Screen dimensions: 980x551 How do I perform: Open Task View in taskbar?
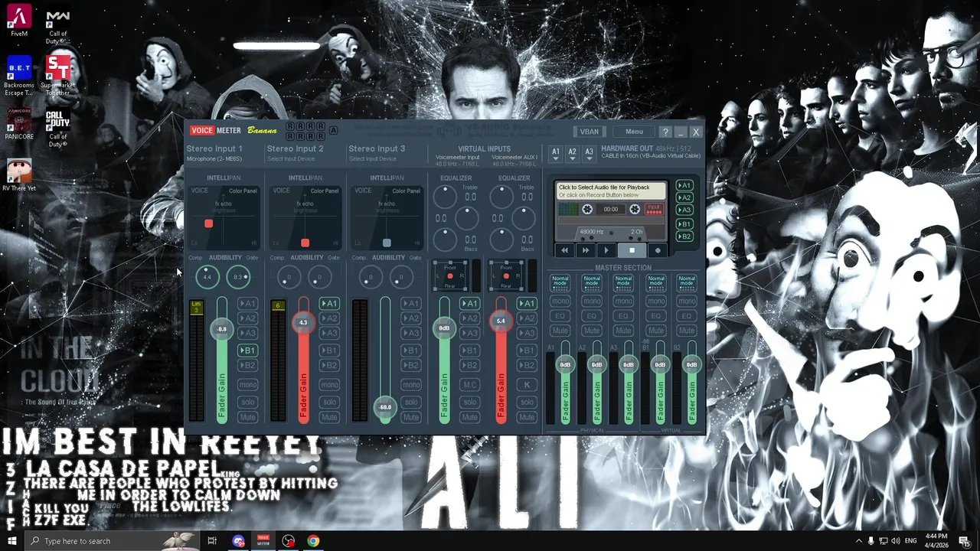click(x=212, y=541)
